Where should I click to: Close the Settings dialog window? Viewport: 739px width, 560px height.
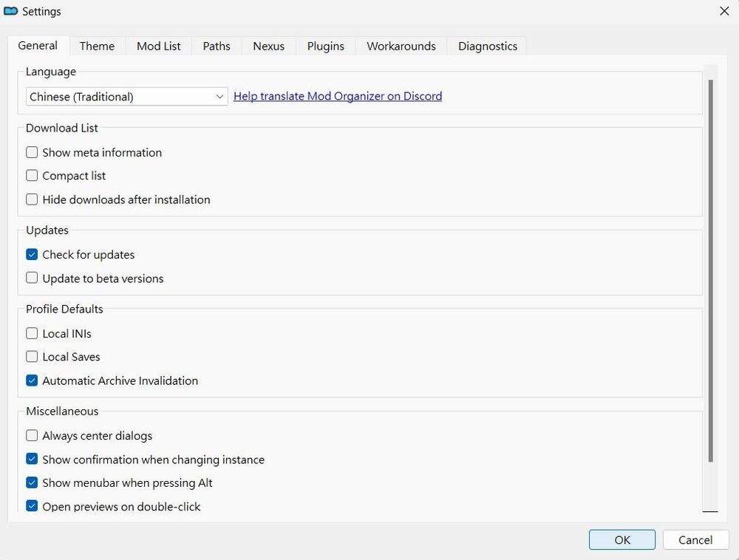point(723,11)
